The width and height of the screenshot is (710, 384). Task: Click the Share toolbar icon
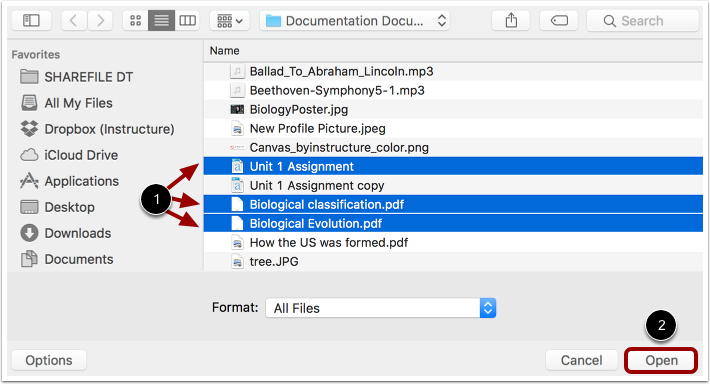tap(511, 20)
